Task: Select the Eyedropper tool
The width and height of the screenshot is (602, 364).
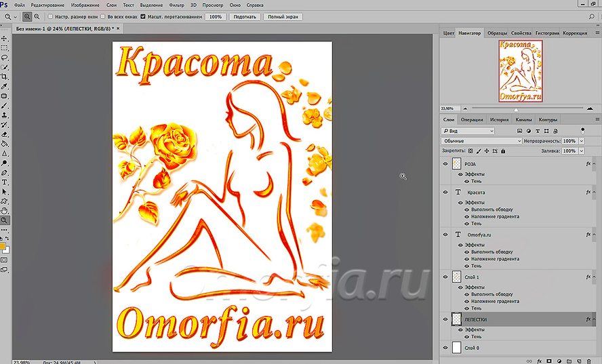Action: point(4,87)
